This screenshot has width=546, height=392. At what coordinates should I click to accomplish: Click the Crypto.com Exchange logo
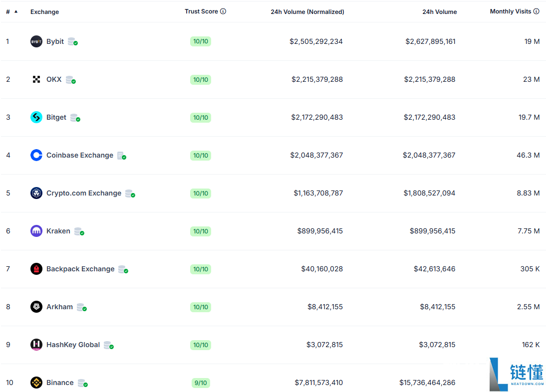point(36,193)
